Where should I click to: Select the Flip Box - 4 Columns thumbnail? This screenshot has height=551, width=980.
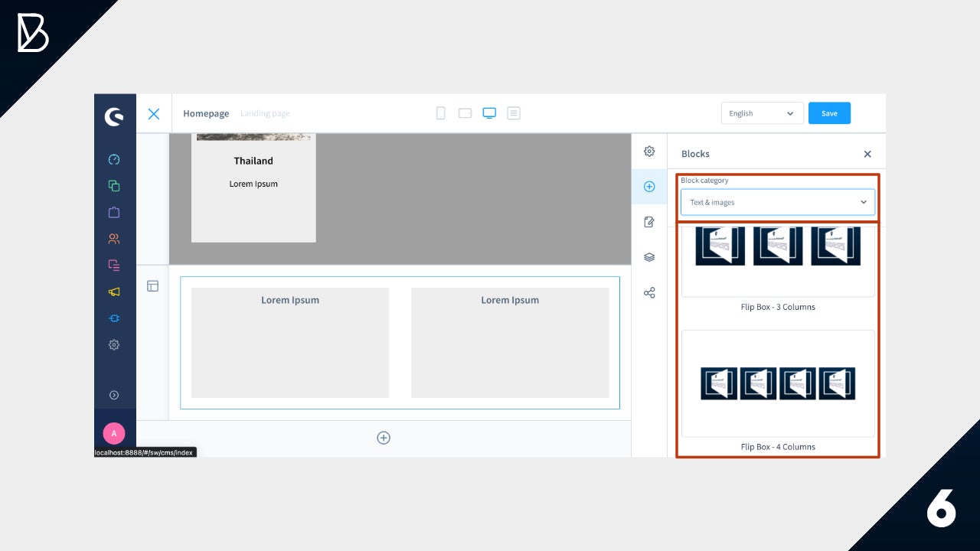click(778, 383)
